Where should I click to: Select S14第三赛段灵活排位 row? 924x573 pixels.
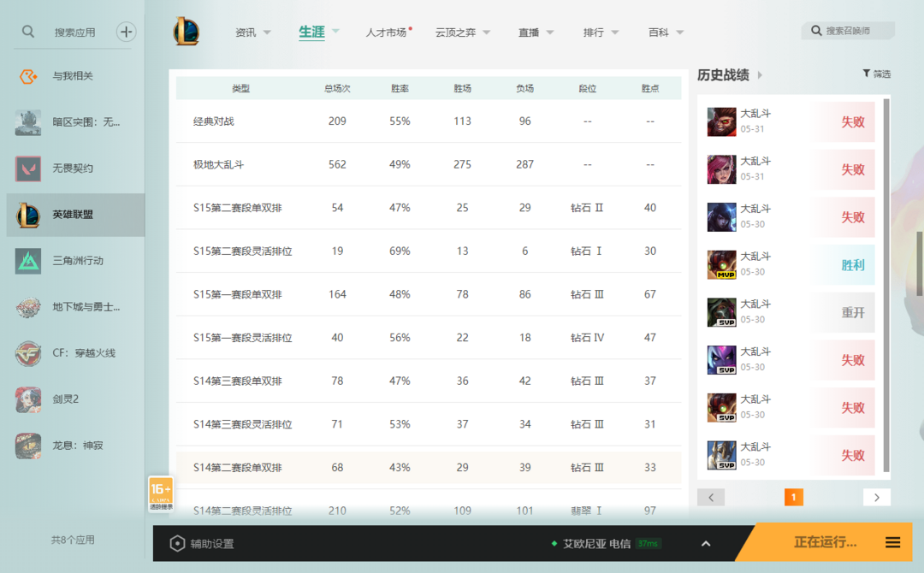click(429, 424)
